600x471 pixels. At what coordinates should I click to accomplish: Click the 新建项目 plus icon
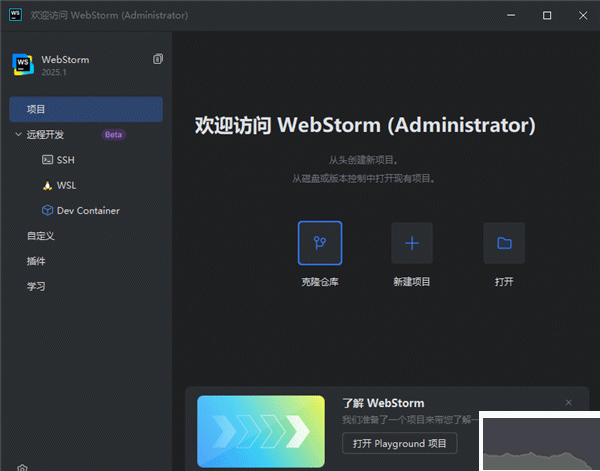click(412, 243)
